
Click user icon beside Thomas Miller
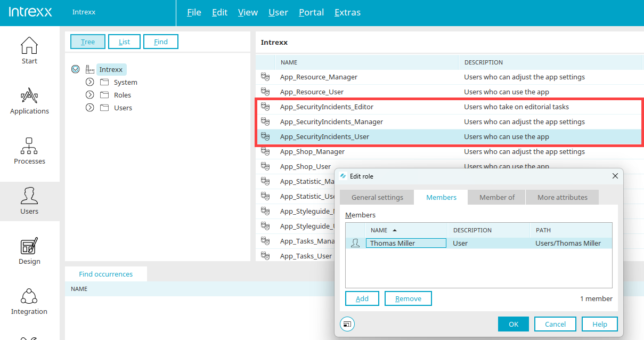(x=355, y=243)
